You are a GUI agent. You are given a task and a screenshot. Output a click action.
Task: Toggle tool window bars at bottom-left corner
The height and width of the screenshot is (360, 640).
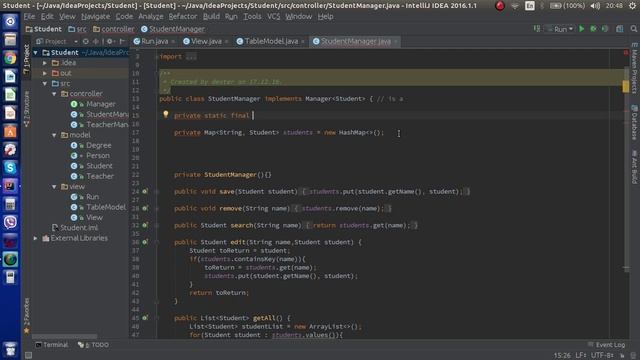28,355
